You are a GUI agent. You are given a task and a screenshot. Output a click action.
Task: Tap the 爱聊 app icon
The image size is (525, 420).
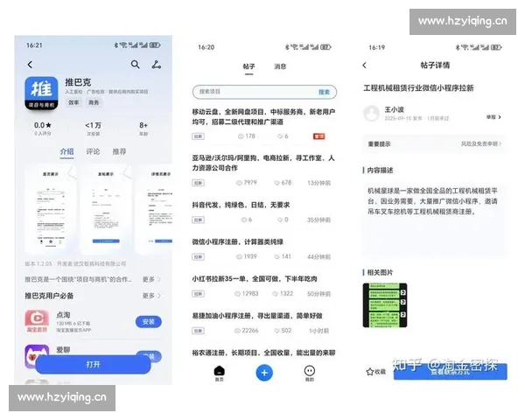tap(37, 356)
